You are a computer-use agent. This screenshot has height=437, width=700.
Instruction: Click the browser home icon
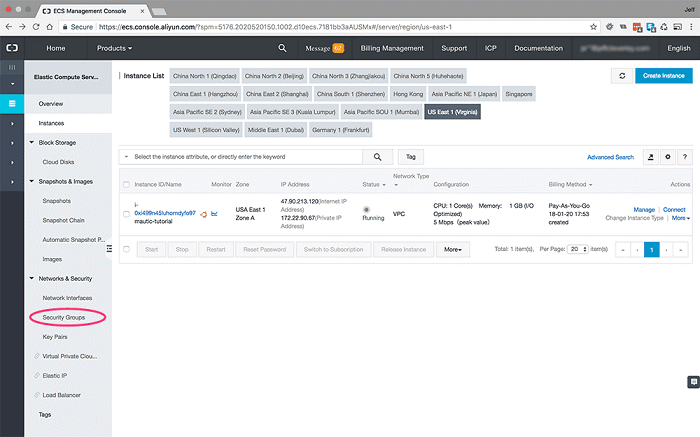click(50, 27)
